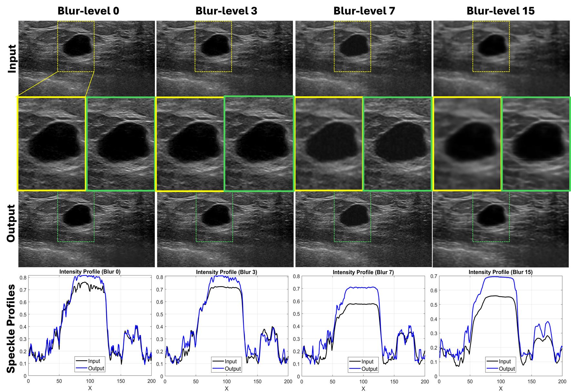The height and width of the screenshot is (392, 571).
Task: Click the "Intensity Profile (Blur 3)" plot title
Action: coord(227,272)
